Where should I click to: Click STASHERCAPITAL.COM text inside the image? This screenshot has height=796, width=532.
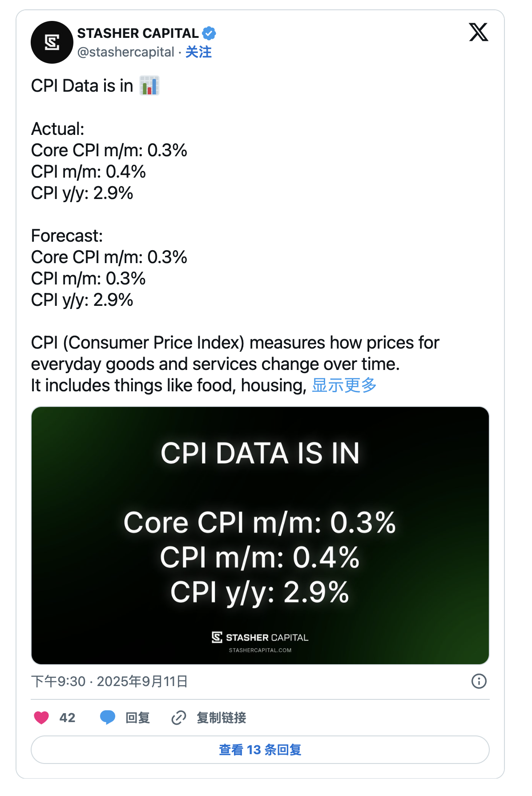click(x=260, y=650)
